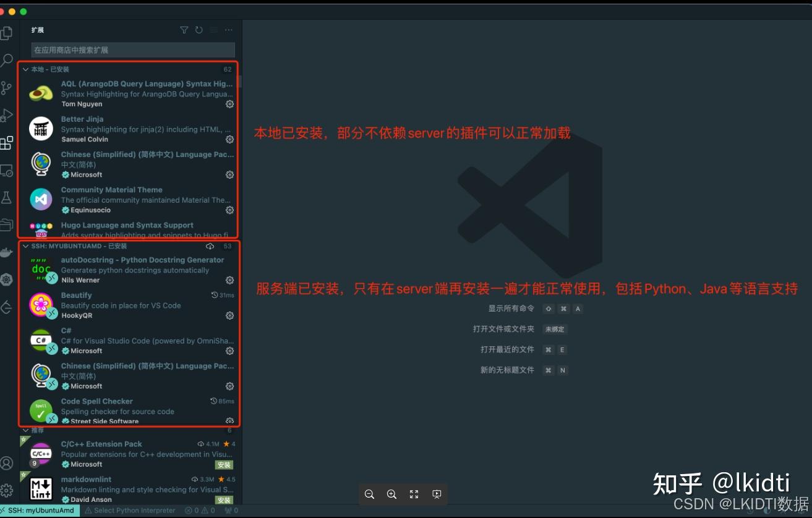
Task: Open the Explorer view
Action: 7,32
